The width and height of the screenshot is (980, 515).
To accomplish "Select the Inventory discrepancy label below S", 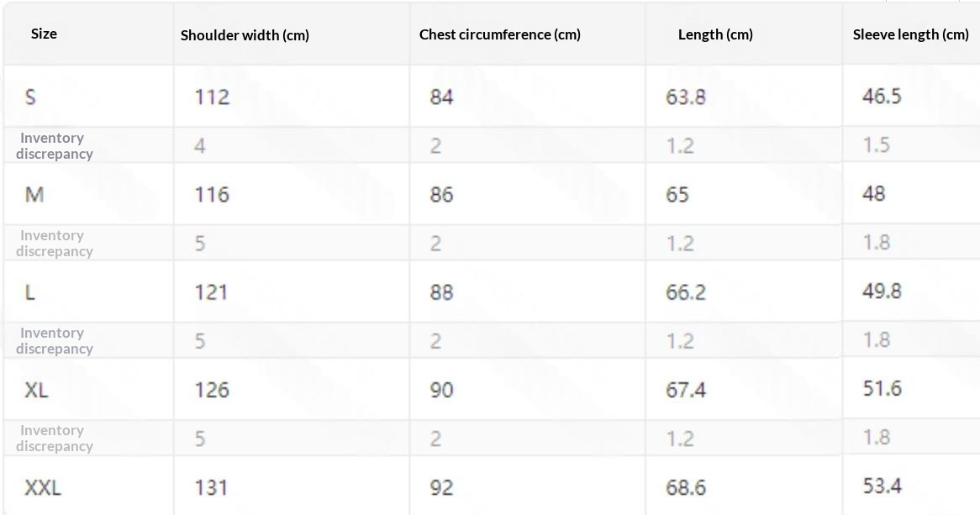I will (x=55, y=145).
